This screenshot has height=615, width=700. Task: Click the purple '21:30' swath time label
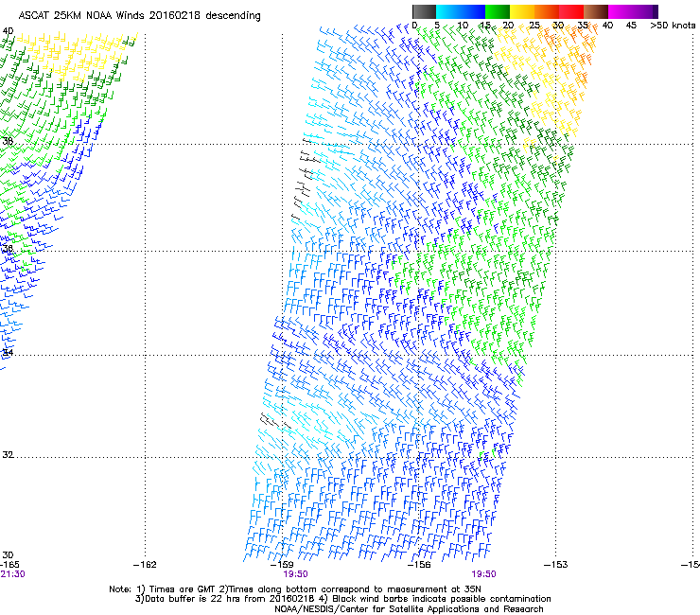[12, 574]
